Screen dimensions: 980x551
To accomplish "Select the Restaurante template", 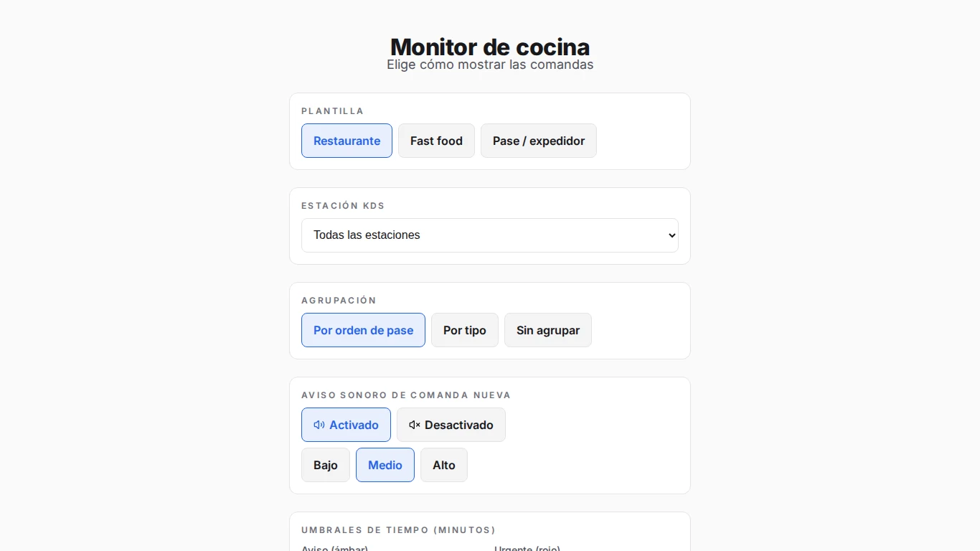I will click(x=347, y=141).
